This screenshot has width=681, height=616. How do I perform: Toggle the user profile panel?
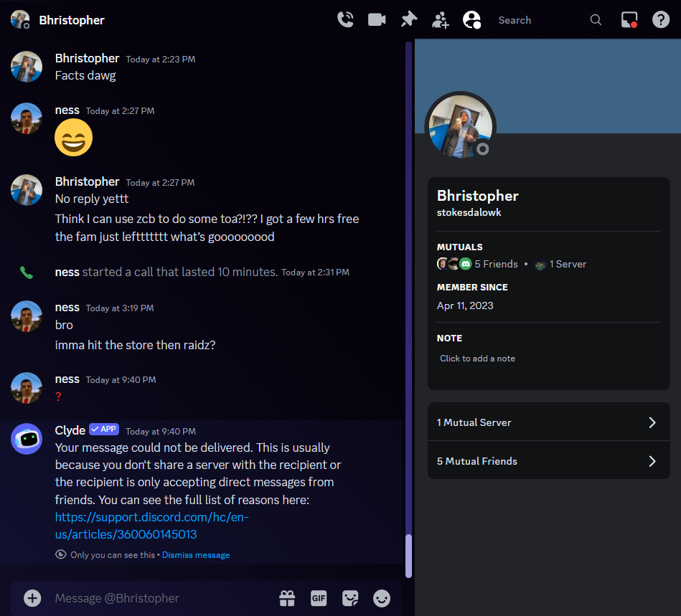click(471, 20)
